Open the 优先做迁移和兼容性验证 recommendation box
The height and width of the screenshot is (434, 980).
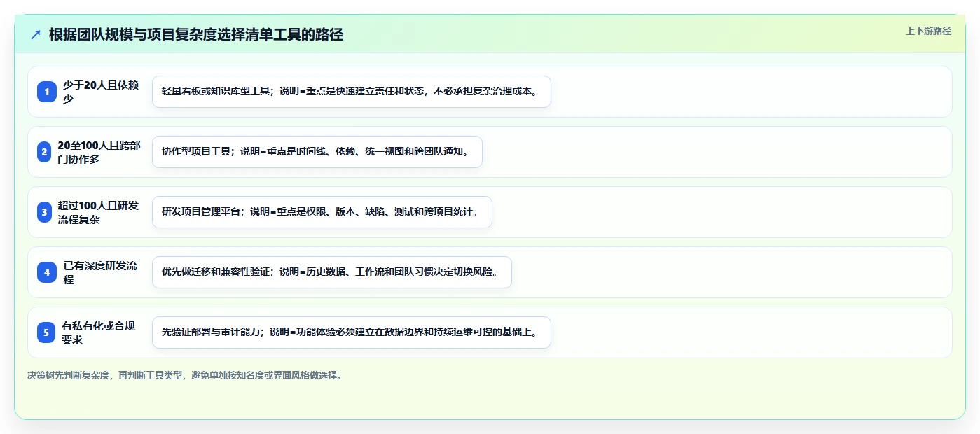point(332,272)
